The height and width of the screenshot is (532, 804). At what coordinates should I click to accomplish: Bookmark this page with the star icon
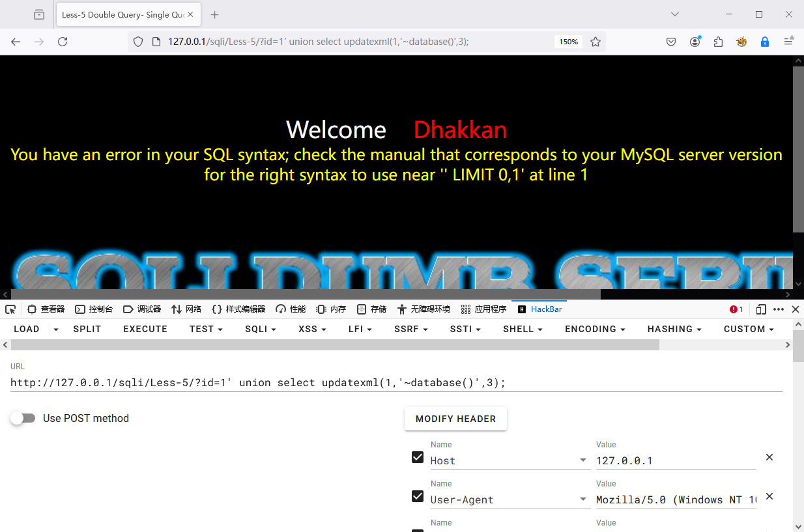pos(595,42)
